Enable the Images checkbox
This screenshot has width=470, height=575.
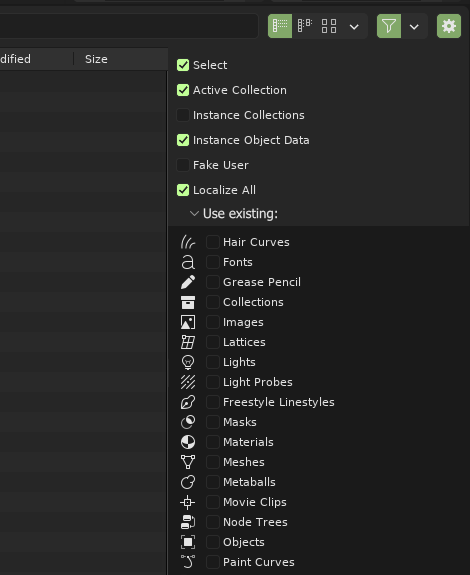(x=213, y=322)
